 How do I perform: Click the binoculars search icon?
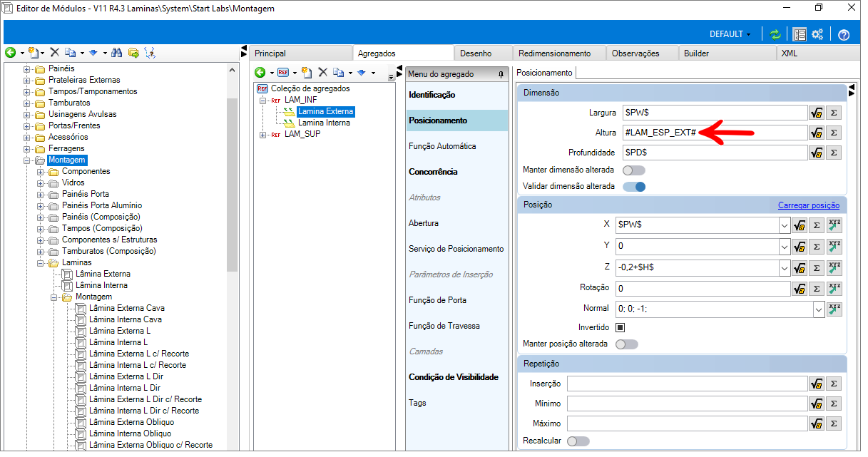(117, 53)
